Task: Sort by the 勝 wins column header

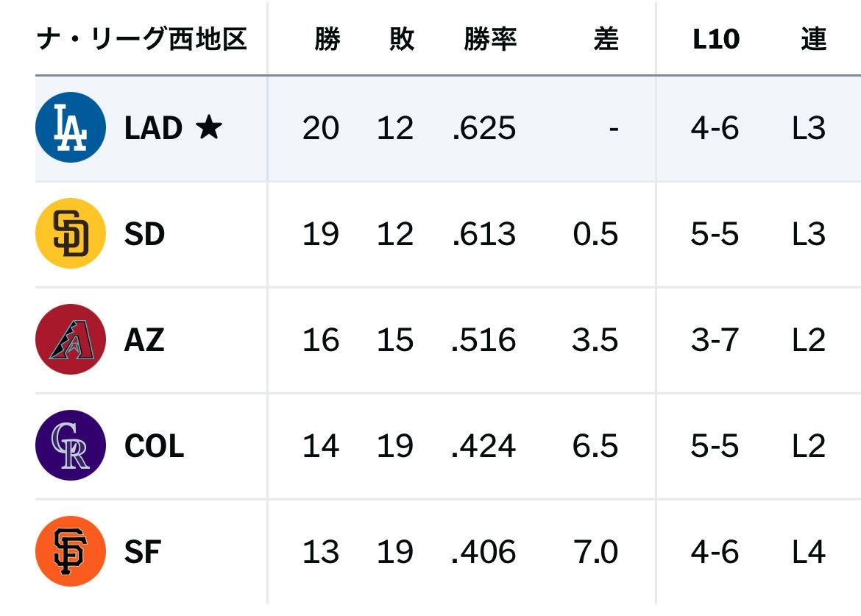Action: (327, 39)
